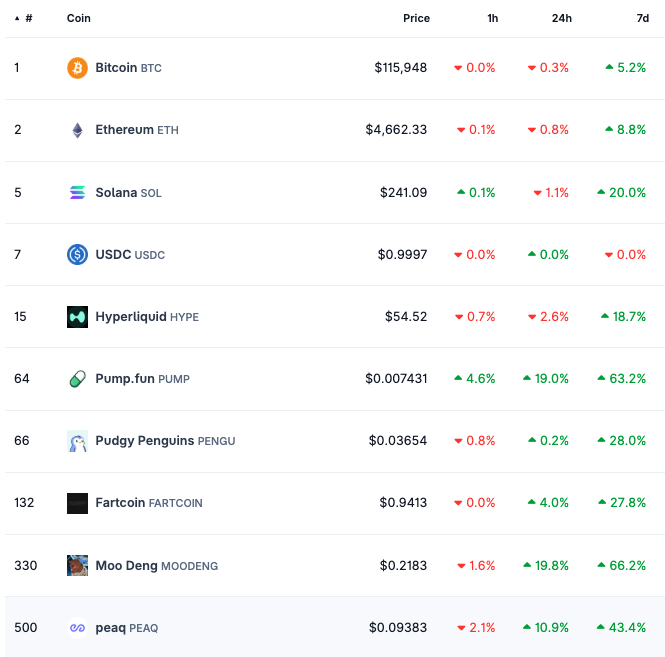Click Hyperliquid's 7d change 18.7%
This screenshot has height=657, width=665.
623,317
